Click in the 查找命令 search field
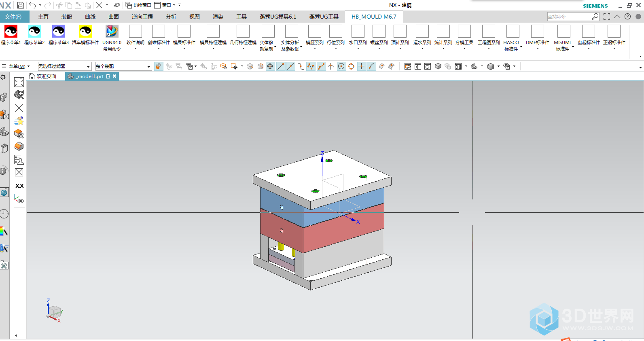The image size is (644, 341). (x=570, y=17)
